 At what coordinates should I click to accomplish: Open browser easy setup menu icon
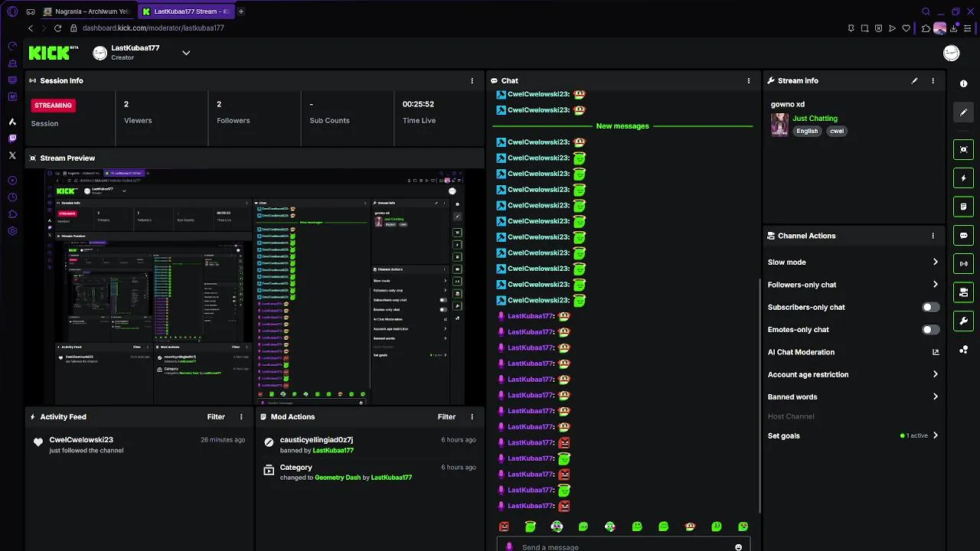968,28
